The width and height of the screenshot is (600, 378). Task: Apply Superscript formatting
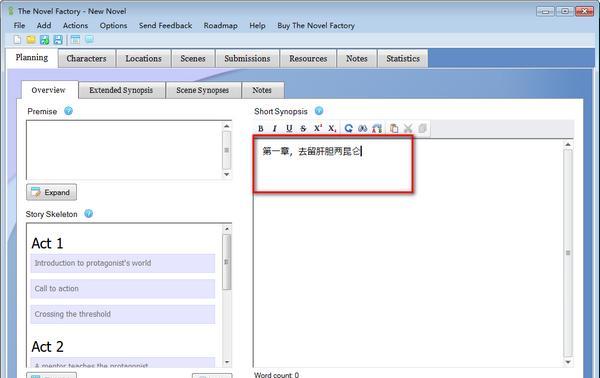(318, 129)
